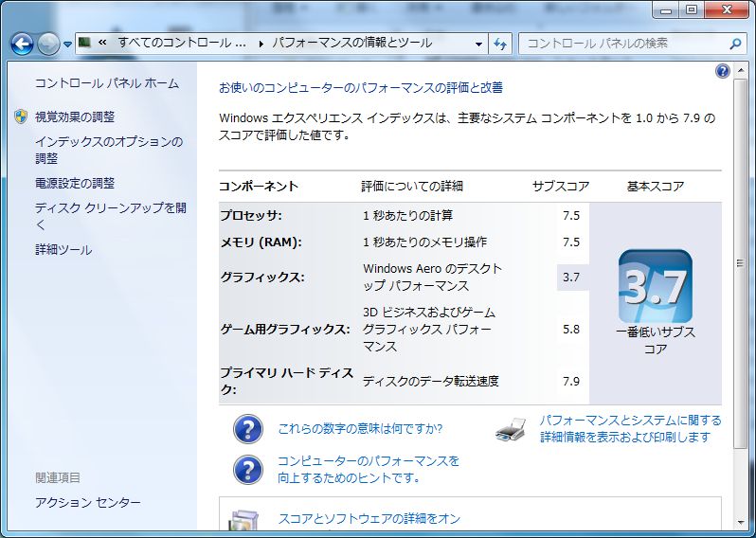
Task: Click the グラフィックス subscore 3.7
Action: (571, 278)
